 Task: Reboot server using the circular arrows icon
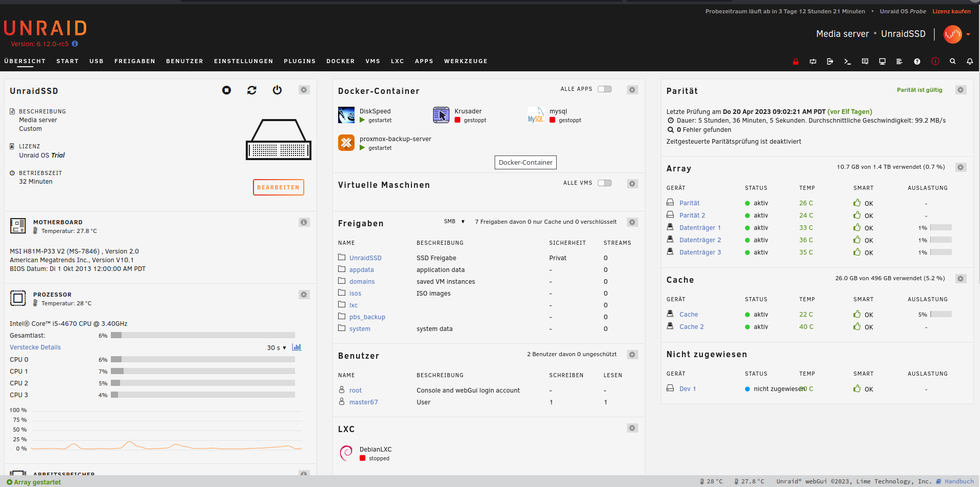[251, 90]
